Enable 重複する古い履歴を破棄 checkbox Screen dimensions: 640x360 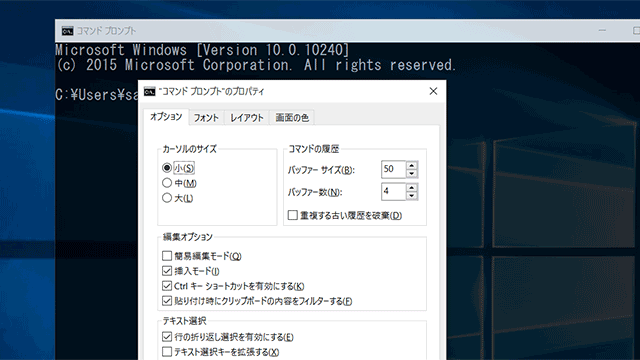tap(293, 215)
